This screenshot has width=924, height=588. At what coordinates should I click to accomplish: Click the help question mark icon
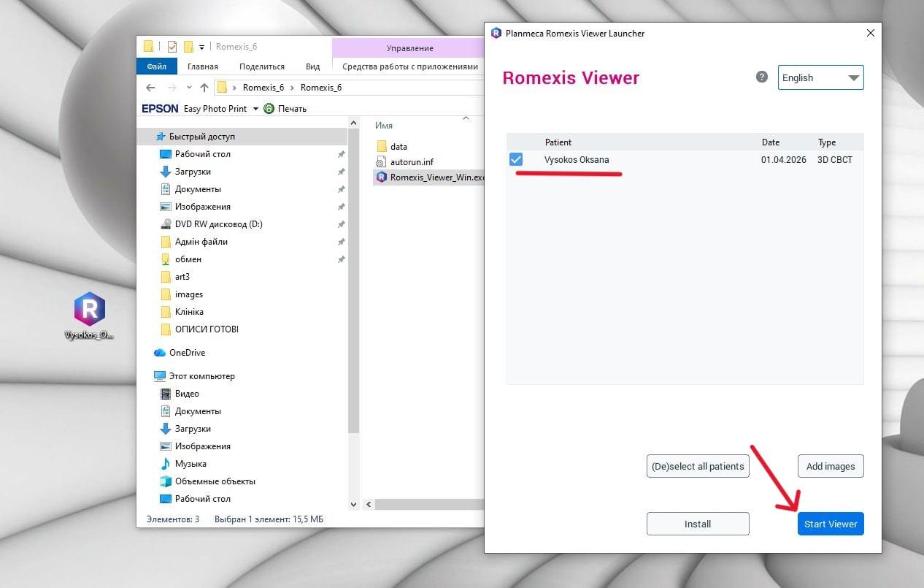click(762, 77)
